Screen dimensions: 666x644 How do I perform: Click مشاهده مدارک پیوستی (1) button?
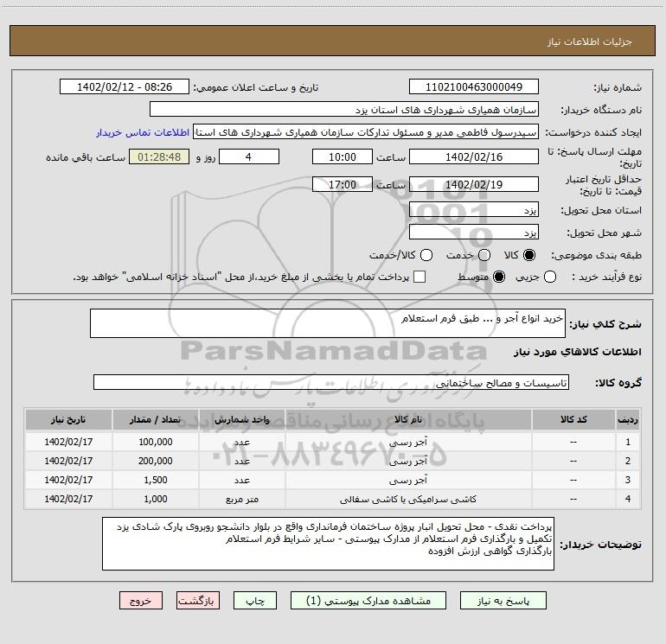coord(368,601)
